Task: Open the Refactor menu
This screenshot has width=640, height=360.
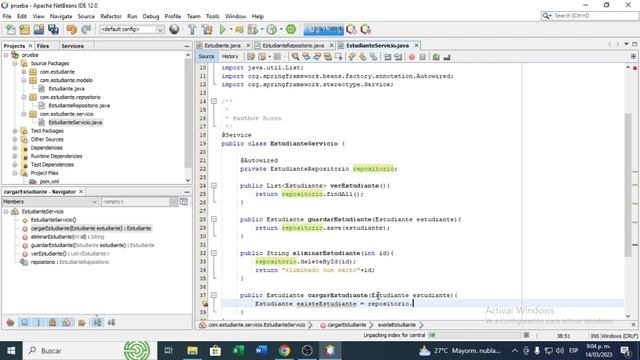Action: pyautogui.click(x=111, y=16)
